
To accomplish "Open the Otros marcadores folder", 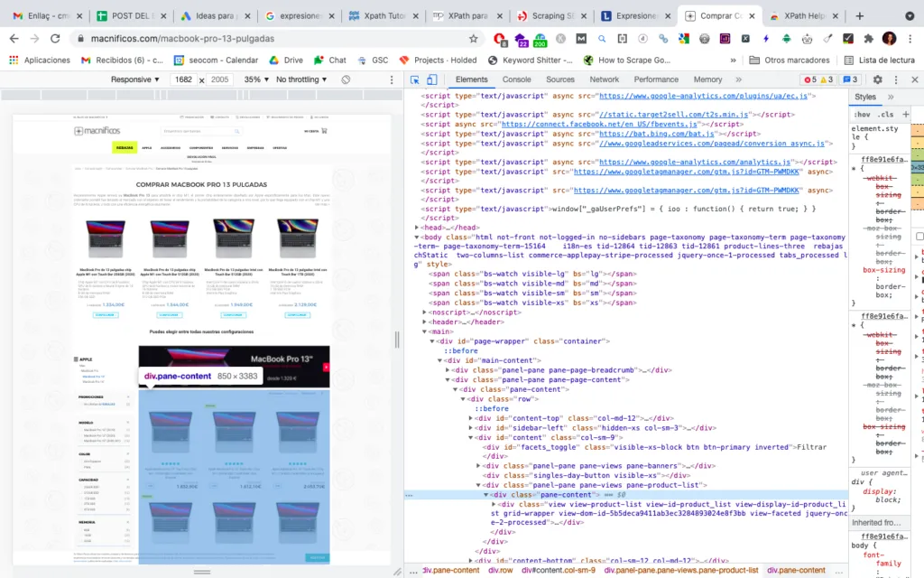I will click(x=789, y=61).
